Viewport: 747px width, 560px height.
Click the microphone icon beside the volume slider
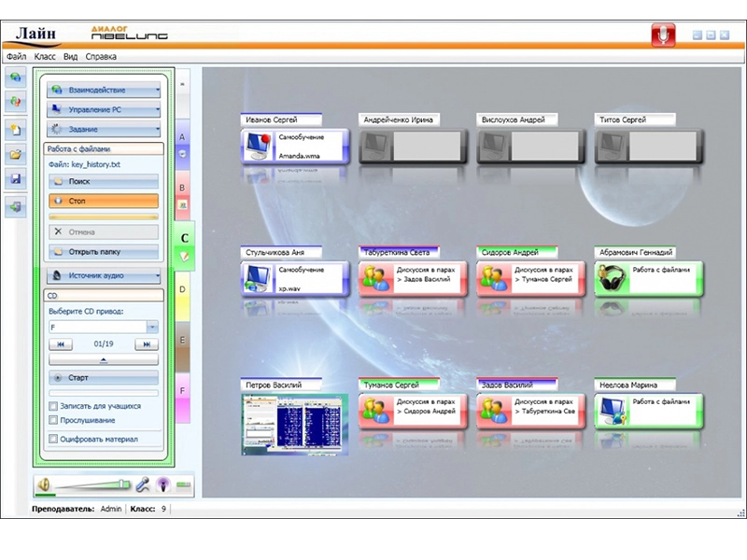tap(143, 484)
